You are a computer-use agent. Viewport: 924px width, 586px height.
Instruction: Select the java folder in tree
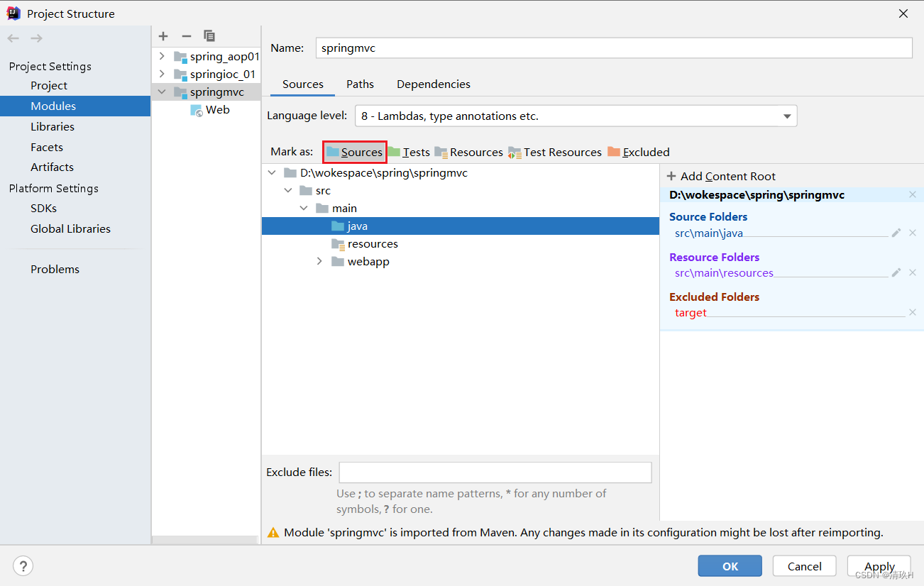coord(461,226)
